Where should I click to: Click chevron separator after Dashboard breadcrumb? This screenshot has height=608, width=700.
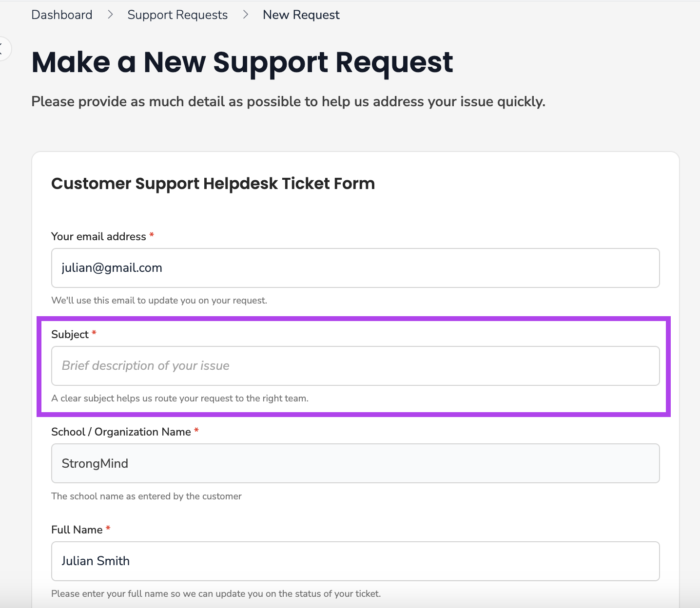point(110,15)
